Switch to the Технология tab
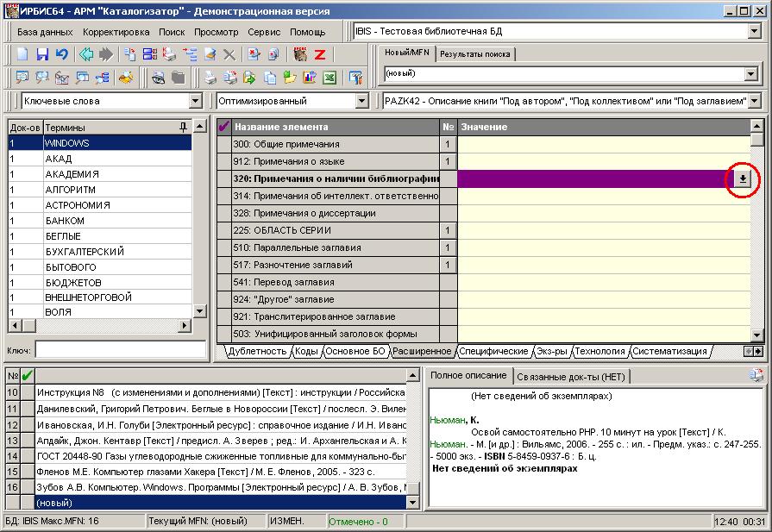Screen dimensions: 772x532 click(x=599, y=351)
